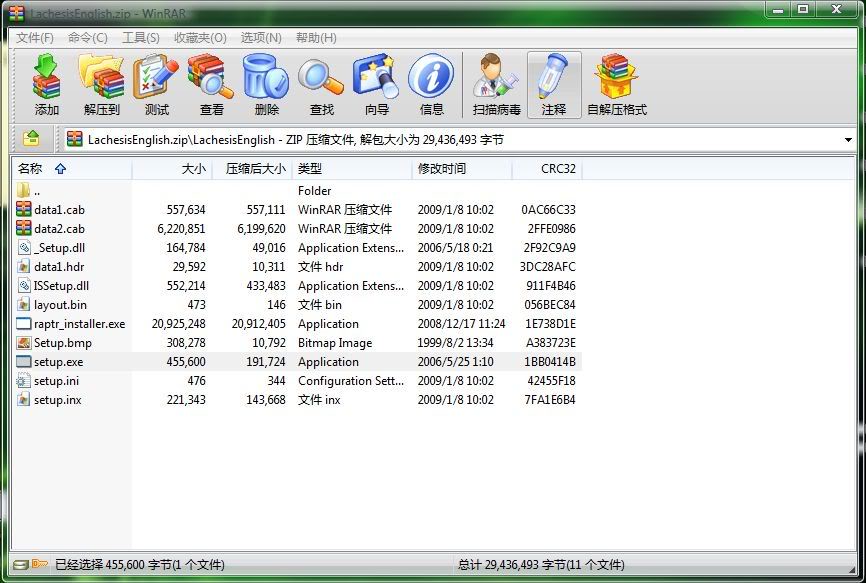866x583 pixels.
Task: Click the key icon in status bar
Action: coord(40,564)
